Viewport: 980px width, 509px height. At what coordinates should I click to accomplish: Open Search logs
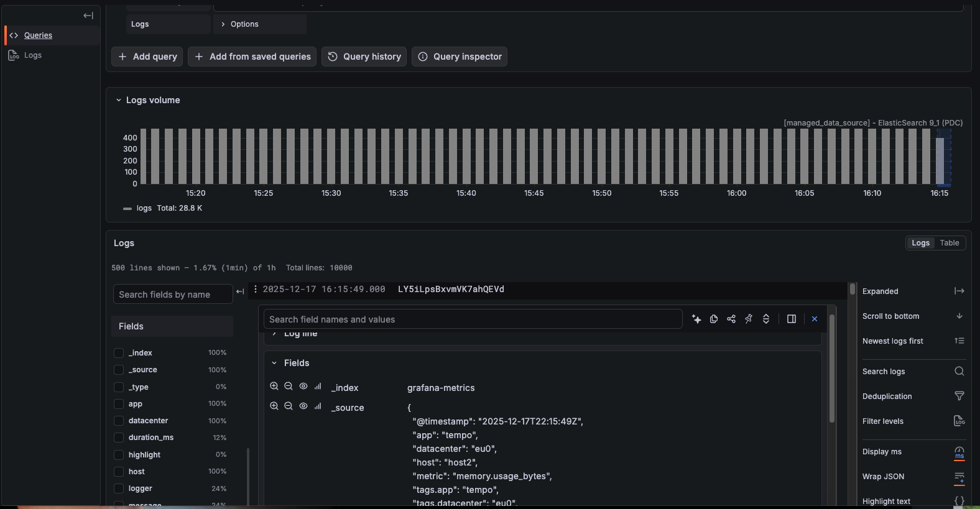click(959, 371)
